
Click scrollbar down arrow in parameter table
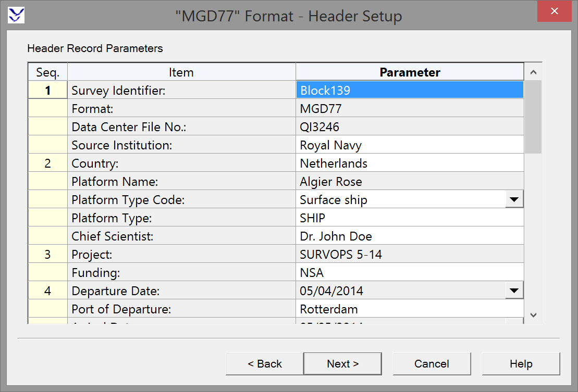pos(533,314)
